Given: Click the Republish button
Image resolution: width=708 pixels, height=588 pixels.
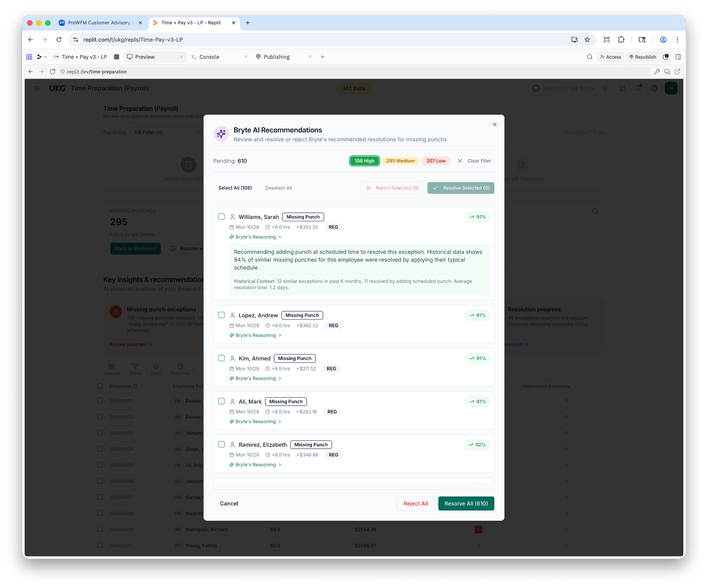Looking at the screenshot, I should (643, 57).
